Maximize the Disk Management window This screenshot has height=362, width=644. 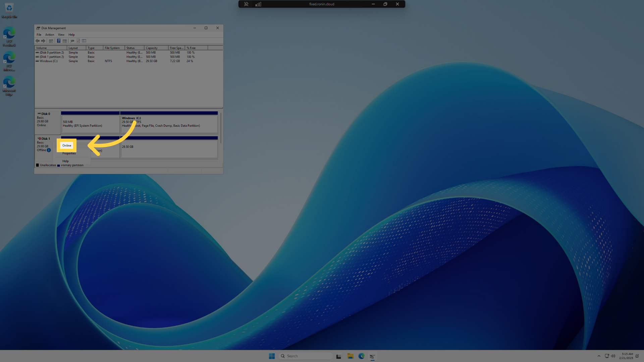pos(206,28)
